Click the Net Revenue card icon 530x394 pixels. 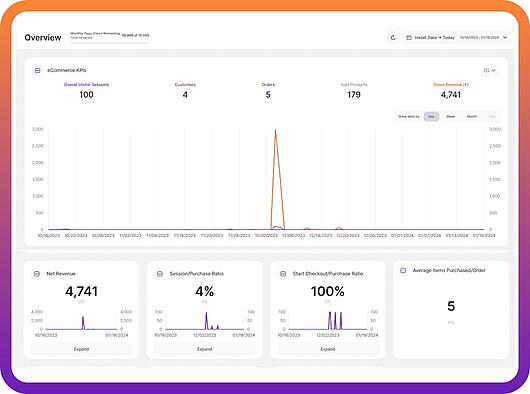point(37,274)
